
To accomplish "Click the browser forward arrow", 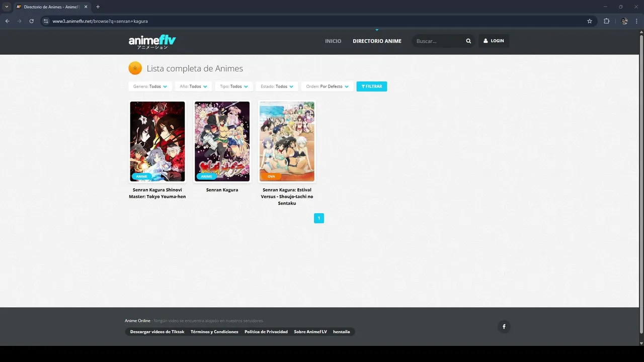I will (19, 21).
